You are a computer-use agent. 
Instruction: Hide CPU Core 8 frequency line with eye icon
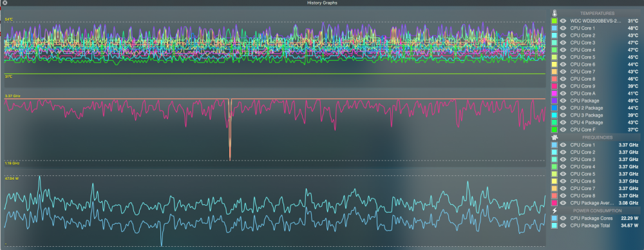click(x=563, y=195)
